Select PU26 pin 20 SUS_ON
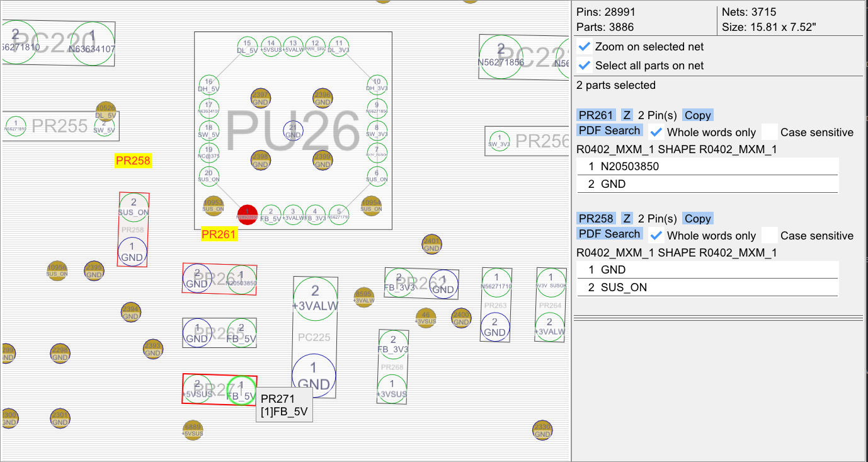Viewport: 868px width, 462px height. (208, 176)
